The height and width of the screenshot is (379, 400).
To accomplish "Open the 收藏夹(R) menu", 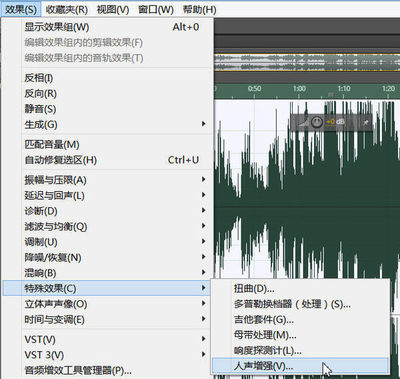I will (67, 9).
